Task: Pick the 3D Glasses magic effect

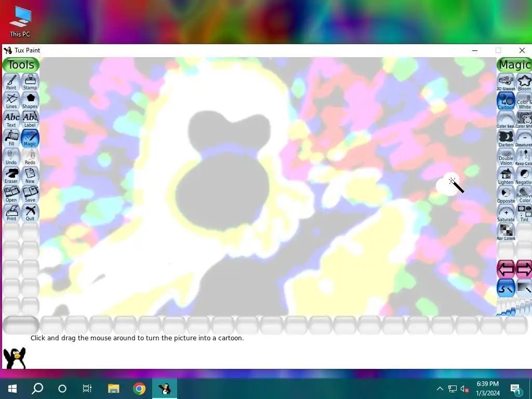Action: click(x=506, y=83)
